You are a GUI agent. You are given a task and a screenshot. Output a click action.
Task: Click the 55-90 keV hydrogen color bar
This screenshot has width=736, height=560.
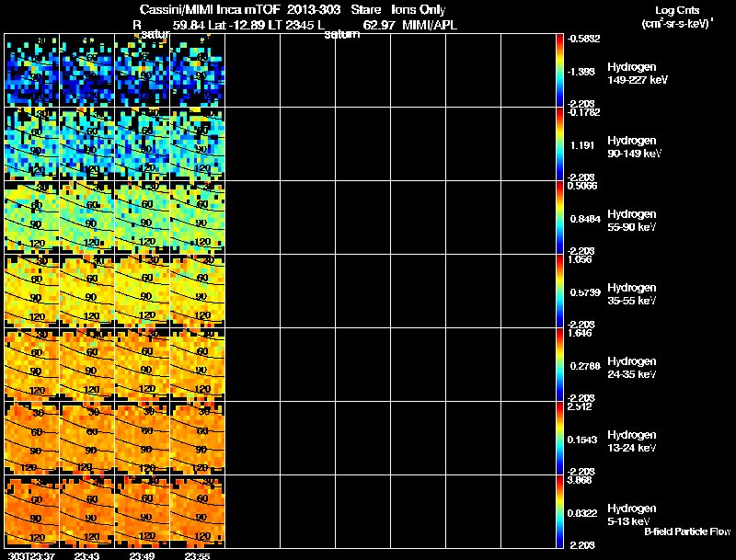(x=560, y=217)
